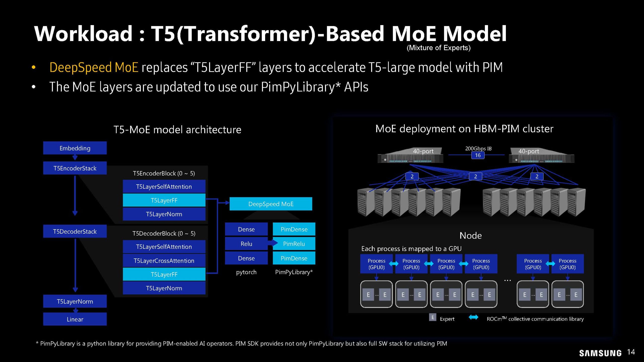The width and height of the screenshot is (644, 362).
Task: Click the left 40-port switch image
Action: tap(410, 156)
